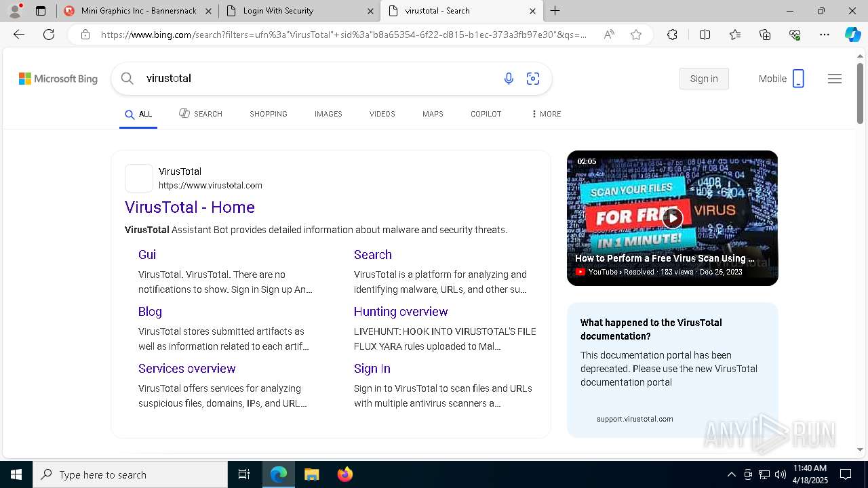This screenshot has width=868, height=488.
Task: Open the https://www.virustotal.com URL text
Action: 210,186
